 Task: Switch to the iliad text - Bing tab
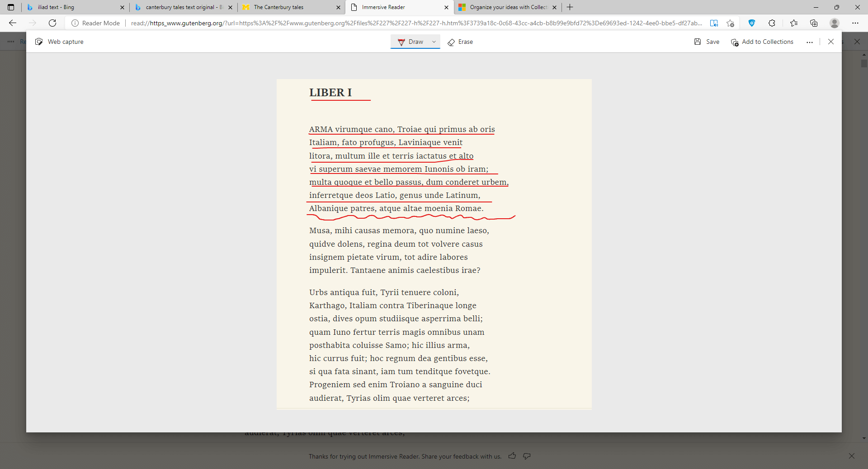point(72,7)
